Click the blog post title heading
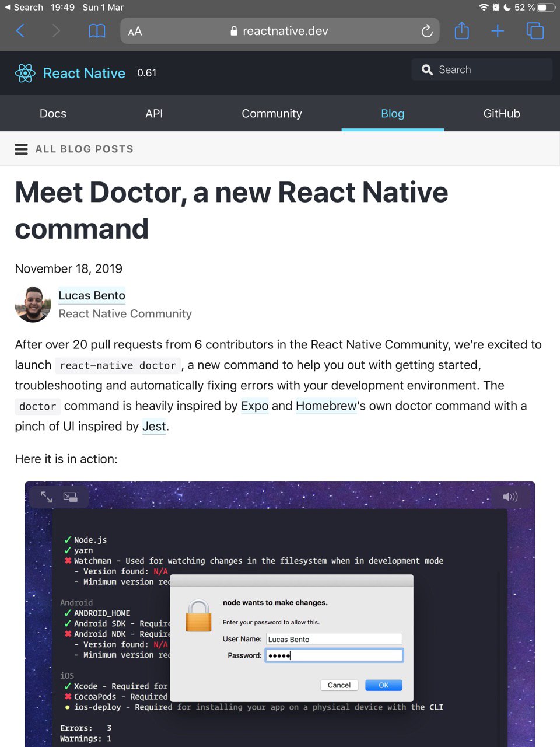Image resolution: width=560 pixels, height=747 pixels. [x=231, y=210]
